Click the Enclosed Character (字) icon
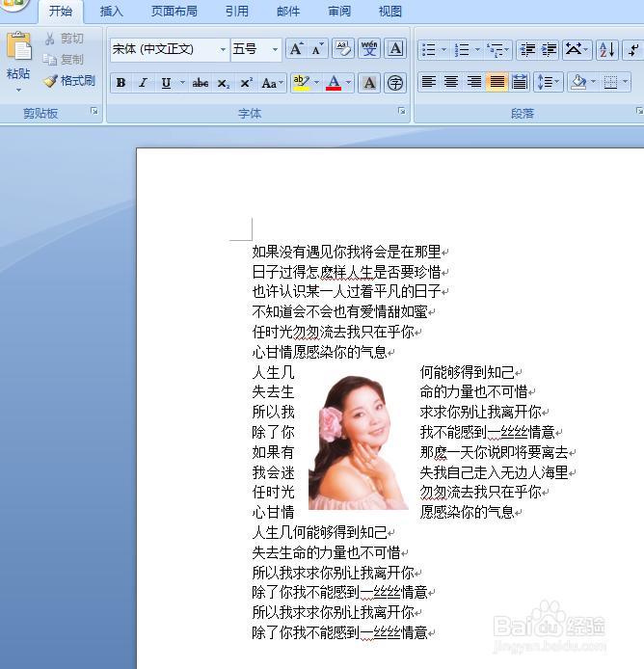 pos(395,83)
